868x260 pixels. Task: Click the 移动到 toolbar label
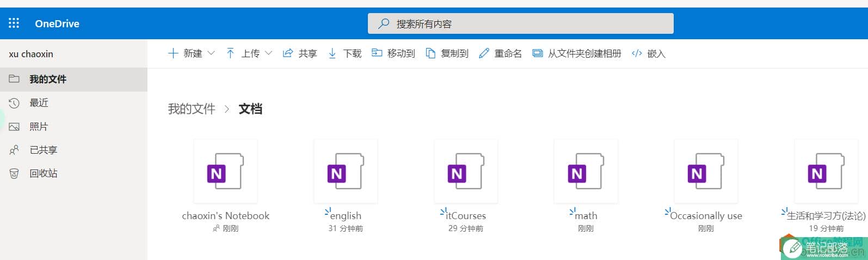[x=401, y=53]
